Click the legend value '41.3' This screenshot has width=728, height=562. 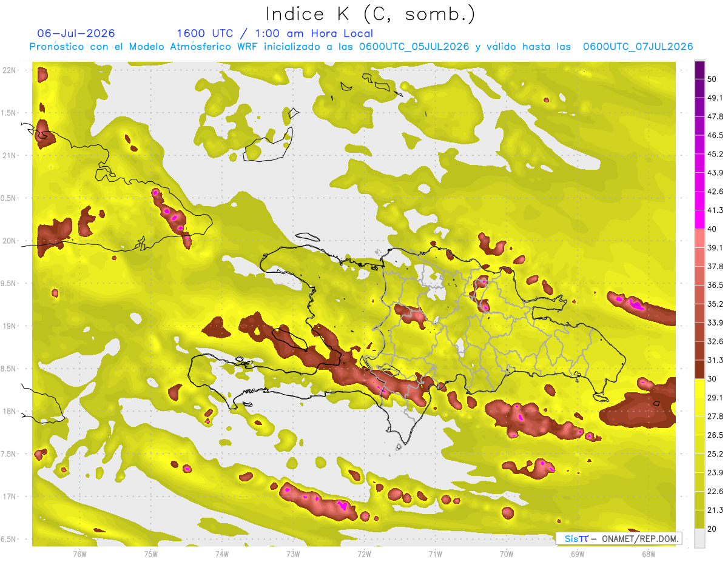point(715,210)
